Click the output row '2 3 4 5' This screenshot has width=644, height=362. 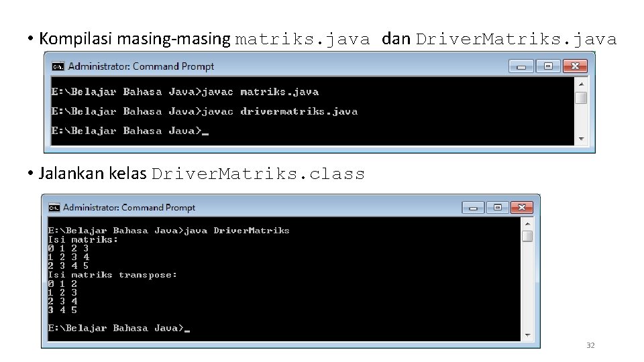(68, 266)
